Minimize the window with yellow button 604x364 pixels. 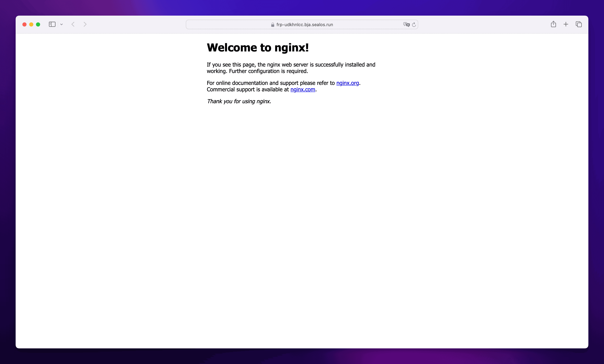31,24
